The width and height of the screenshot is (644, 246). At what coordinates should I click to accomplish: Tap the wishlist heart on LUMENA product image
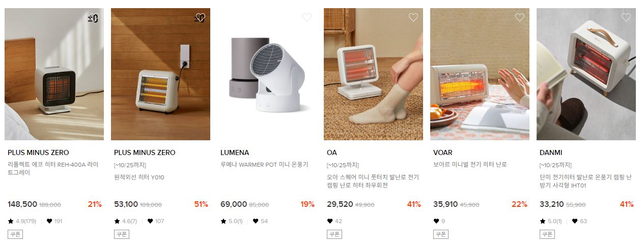pyautogui.click(x=306, y=17)
